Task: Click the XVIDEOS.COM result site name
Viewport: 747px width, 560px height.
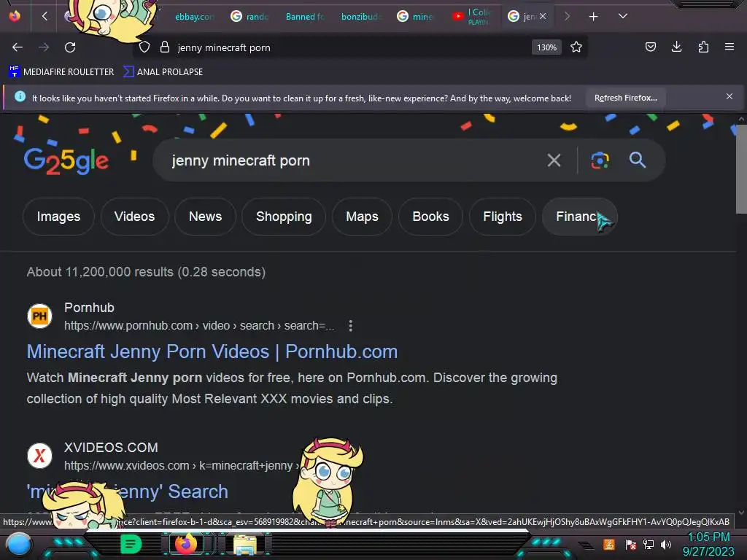Action: coord(111,448)
